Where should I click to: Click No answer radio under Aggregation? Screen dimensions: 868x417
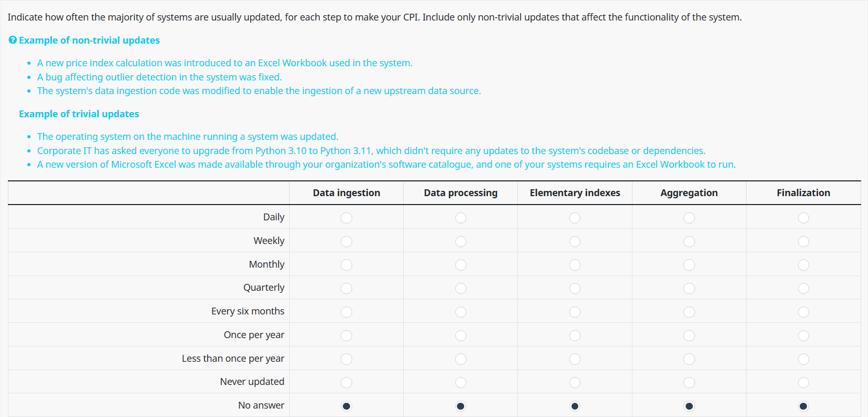tap(689, 406)
